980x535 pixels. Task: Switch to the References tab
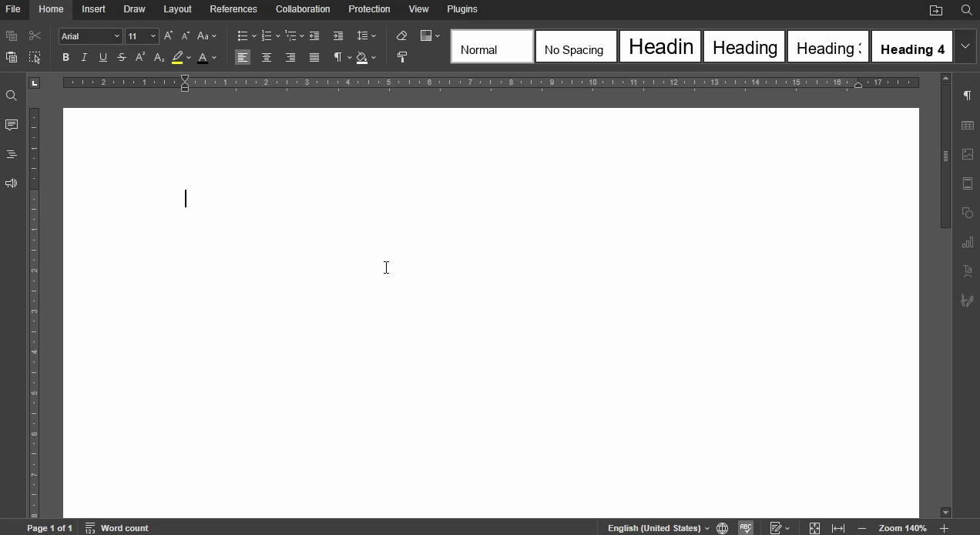coord(233,9)
